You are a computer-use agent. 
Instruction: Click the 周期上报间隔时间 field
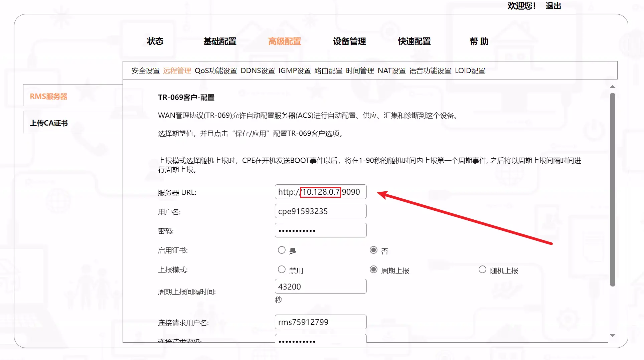click(320, 287)
